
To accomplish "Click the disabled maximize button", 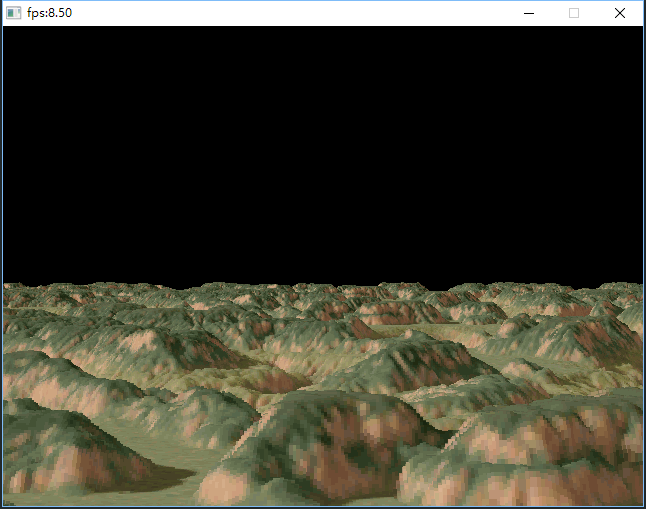I will [x=574, y=13].
